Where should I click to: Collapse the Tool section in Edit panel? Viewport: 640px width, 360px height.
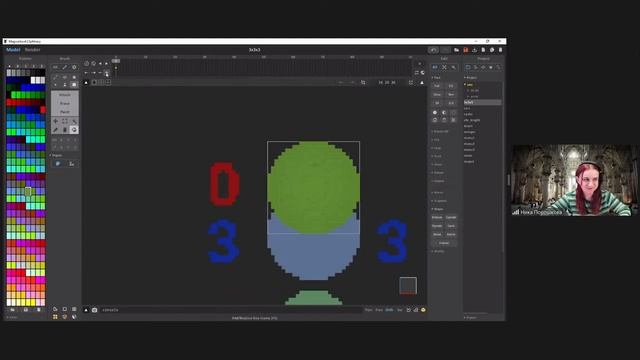pos(437,78)
